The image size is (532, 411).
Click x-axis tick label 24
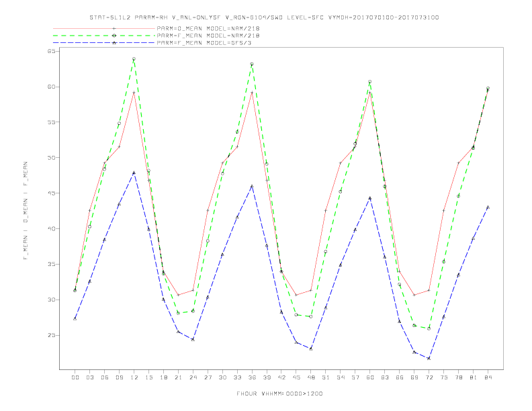point(193,377)
